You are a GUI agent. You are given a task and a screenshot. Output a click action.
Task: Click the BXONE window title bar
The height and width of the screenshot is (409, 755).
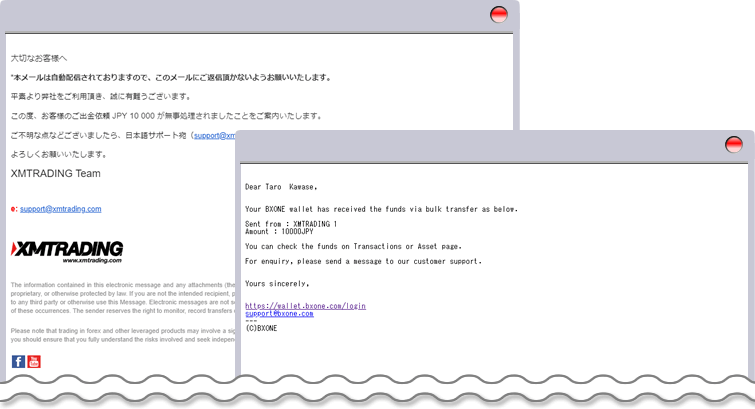(x=480, y=146)
